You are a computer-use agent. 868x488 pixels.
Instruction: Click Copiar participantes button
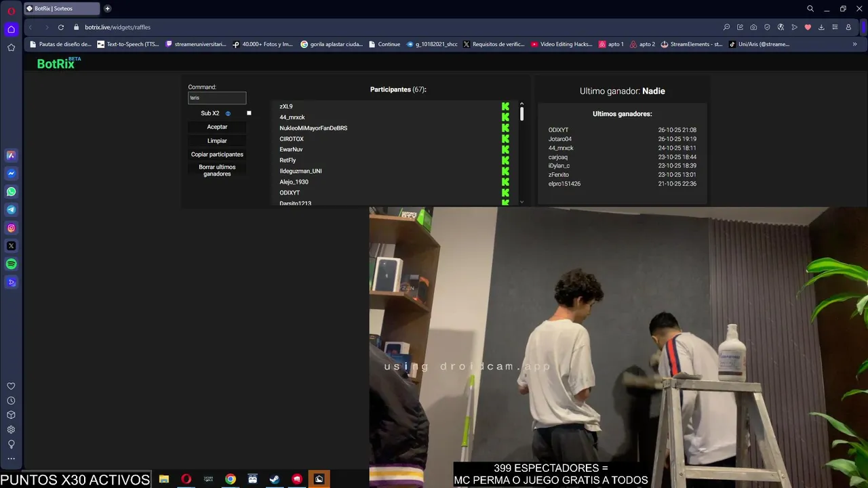coord(217,155)
